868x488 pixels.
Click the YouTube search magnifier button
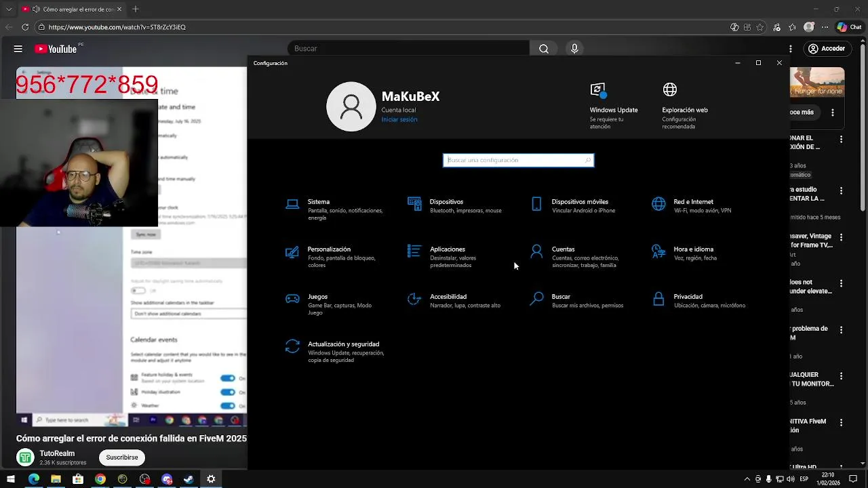point(544,49)
